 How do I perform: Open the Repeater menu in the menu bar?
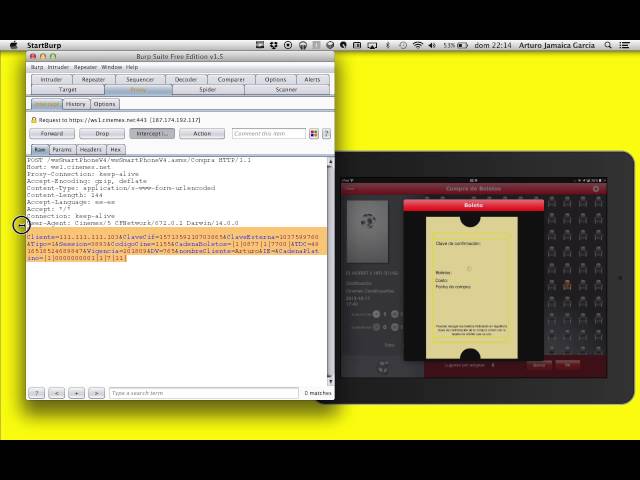point(85,67)
